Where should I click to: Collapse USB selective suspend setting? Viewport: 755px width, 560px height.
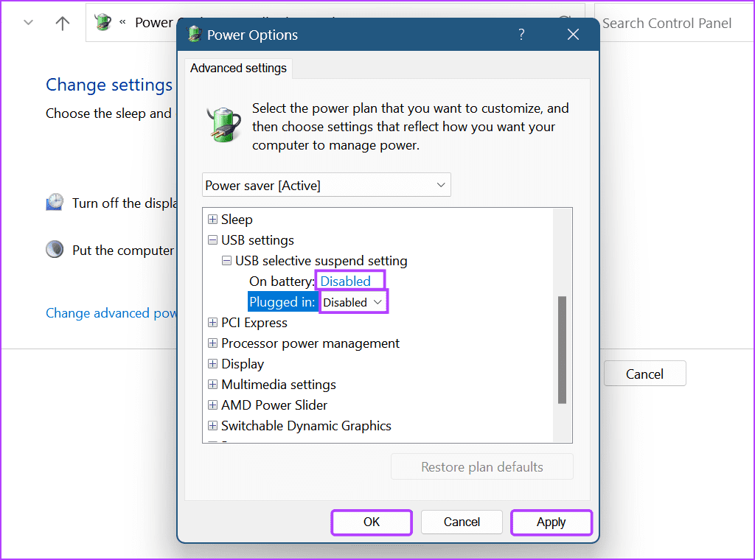tap(227, 260)
